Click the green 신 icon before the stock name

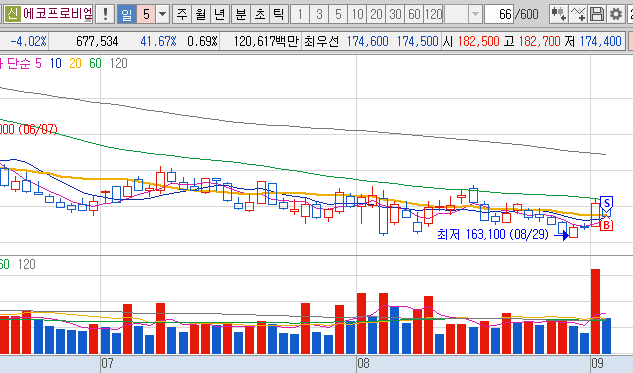[x=13, y=15]
